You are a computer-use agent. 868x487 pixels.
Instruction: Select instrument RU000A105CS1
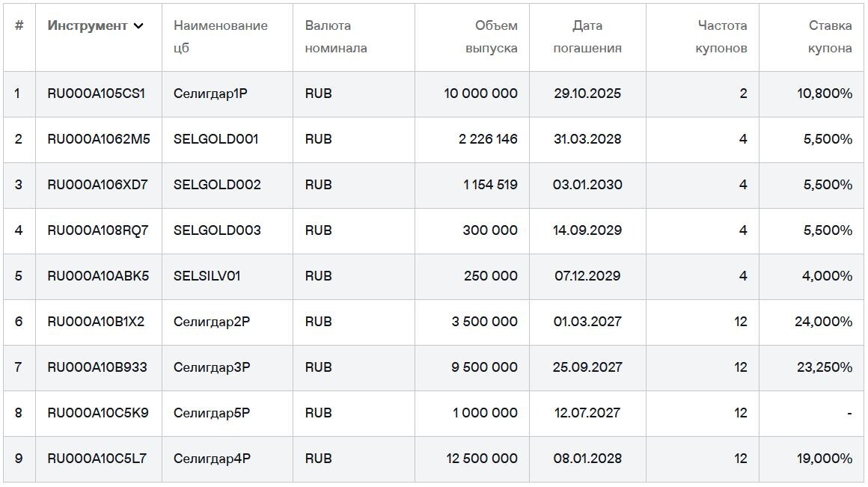click(x=98, y=94)
